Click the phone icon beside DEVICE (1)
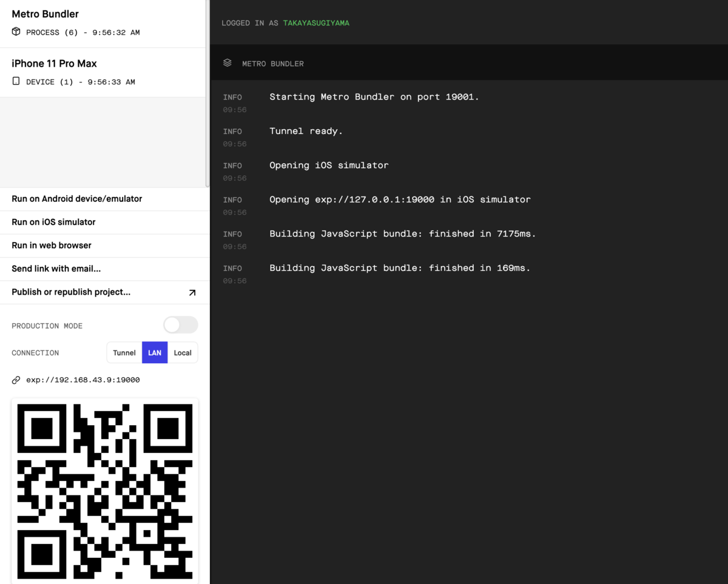Screen dimensions: 728x584 click(x=16, y=81)
